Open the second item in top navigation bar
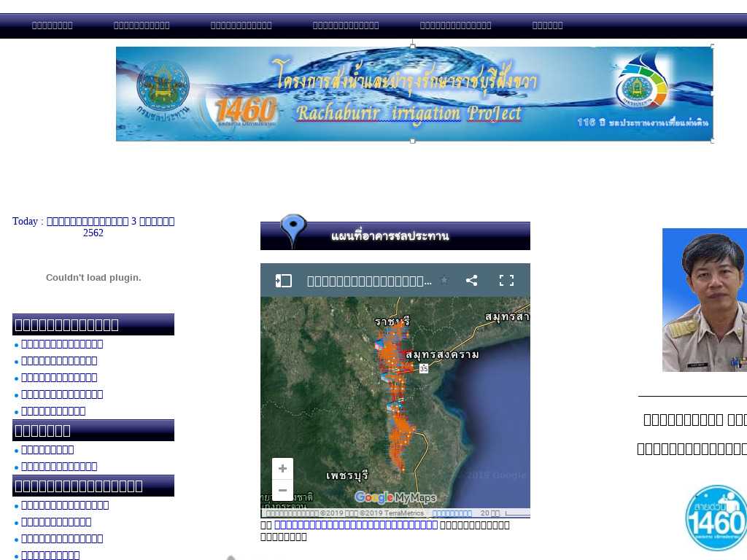 pos(142,26)
